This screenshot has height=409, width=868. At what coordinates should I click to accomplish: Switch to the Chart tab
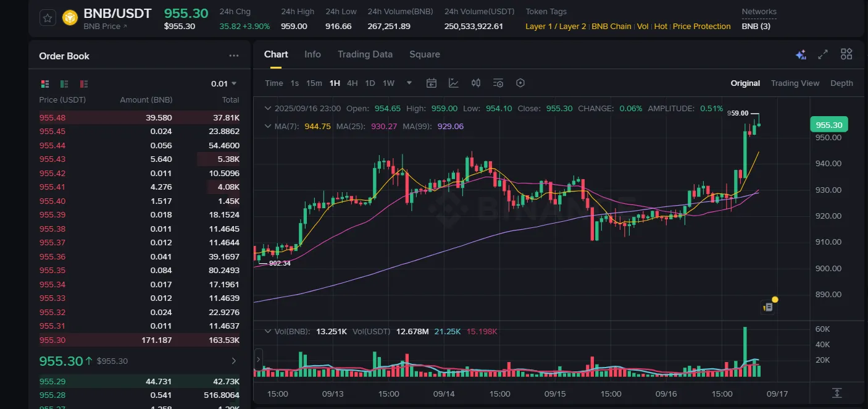coord(276,54)
